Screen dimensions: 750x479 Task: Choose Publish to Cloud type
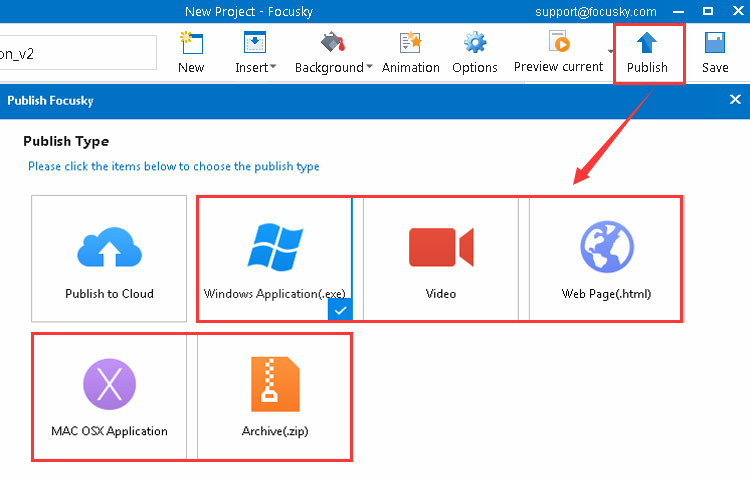click(x=109, y=258)
